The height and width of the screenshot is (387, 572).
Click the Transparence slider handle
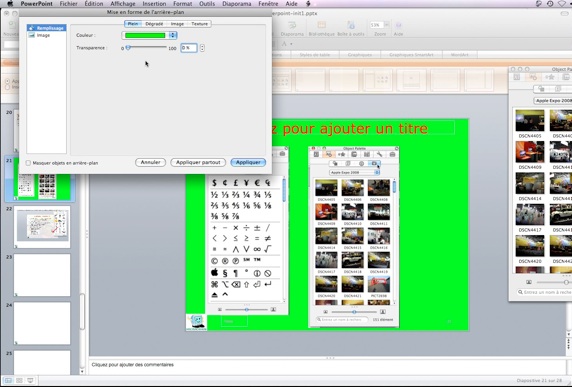(x=128, y=47)
